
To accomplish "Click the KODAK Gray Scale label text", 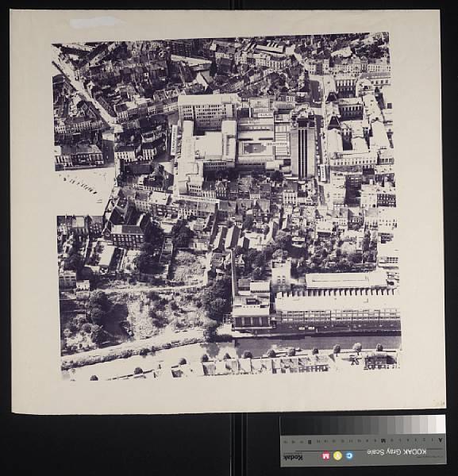I will click(396, 451).
